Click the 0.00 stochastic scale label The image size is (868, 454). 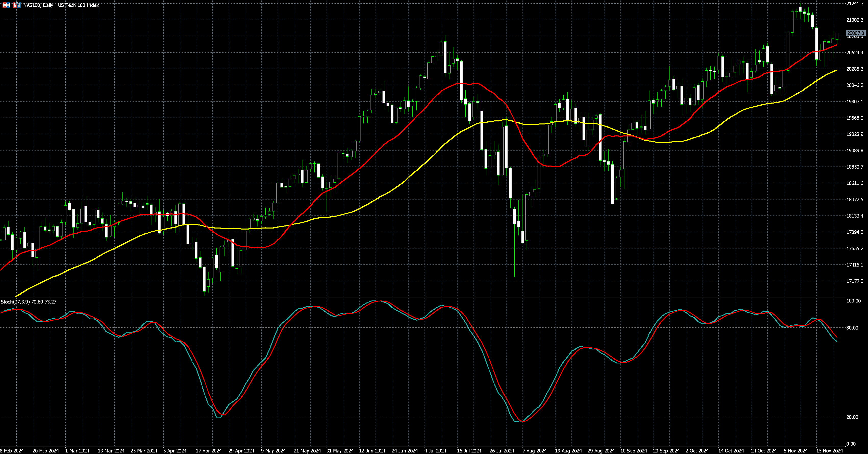point(851,444)
